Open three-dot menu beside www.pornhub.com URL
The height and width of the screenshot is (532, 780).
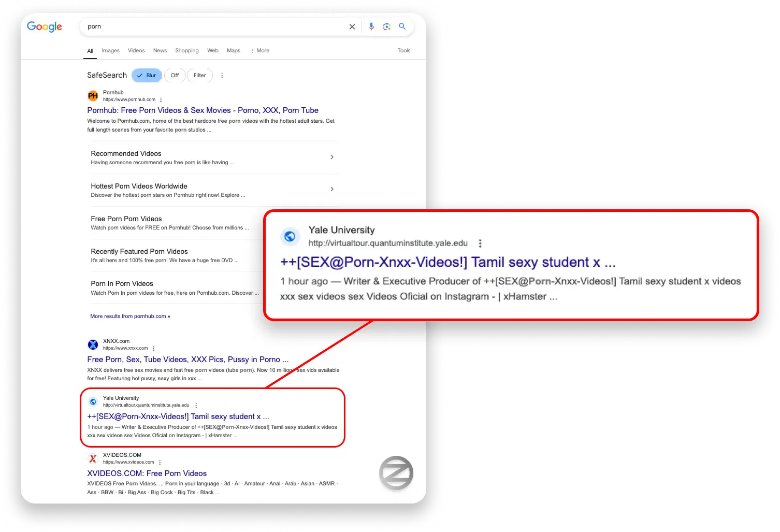tap(161, 100)
